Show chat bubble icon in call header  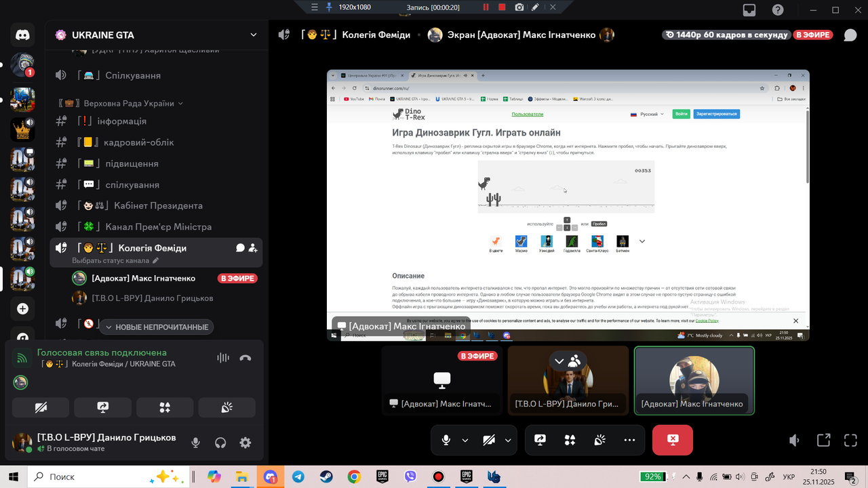[x=850, y=35]
